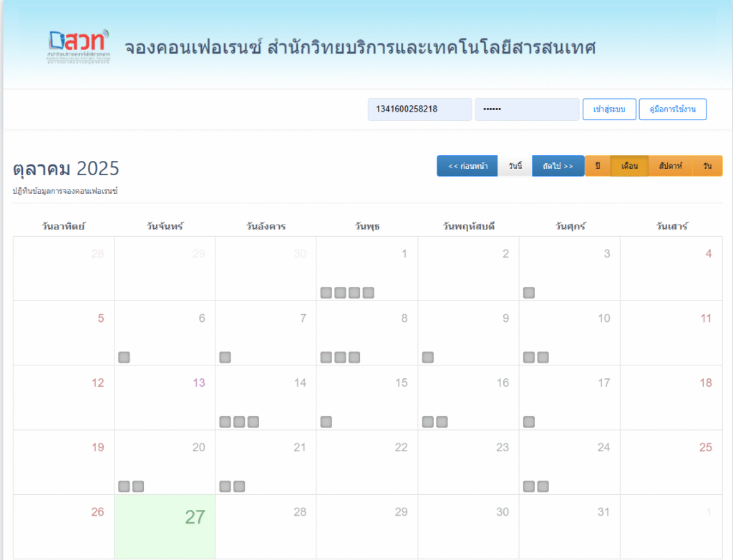Open the booking marker on October 15
This screenshot has width=733, height=560.
pyautogui.click(x=326, y=422)
